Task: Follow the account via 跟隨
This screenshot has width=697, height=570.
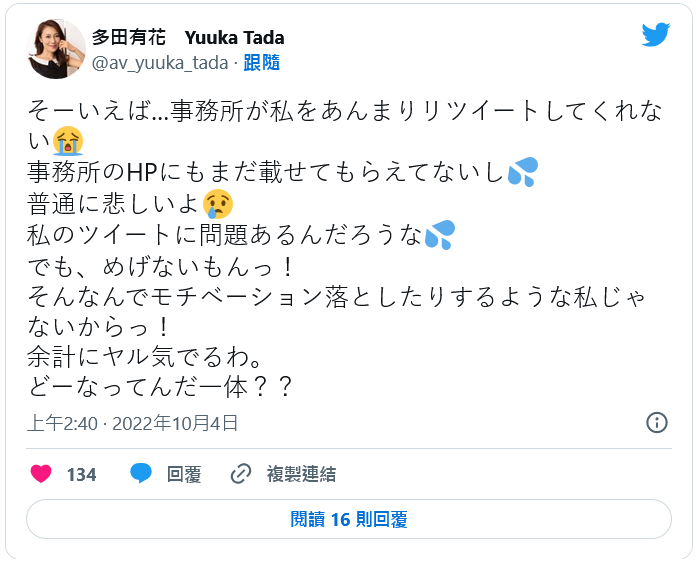Action: 262,62
